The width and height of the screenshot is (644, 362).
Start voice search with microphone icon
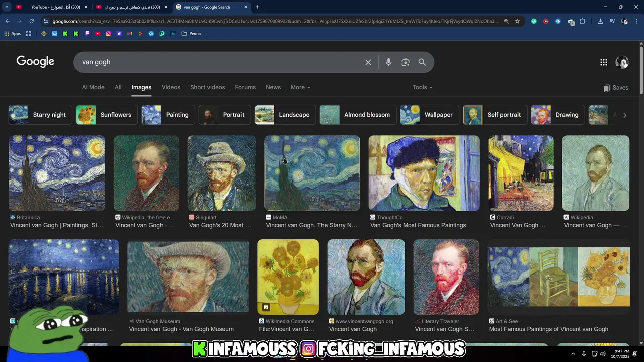pos(388,62)
